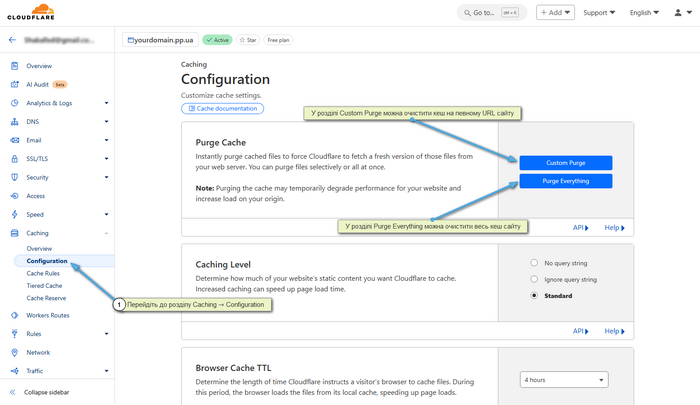Viewport: 700px width, 405px height.
Task: Click the Security shield icon
Action: (x=14, y=177)
